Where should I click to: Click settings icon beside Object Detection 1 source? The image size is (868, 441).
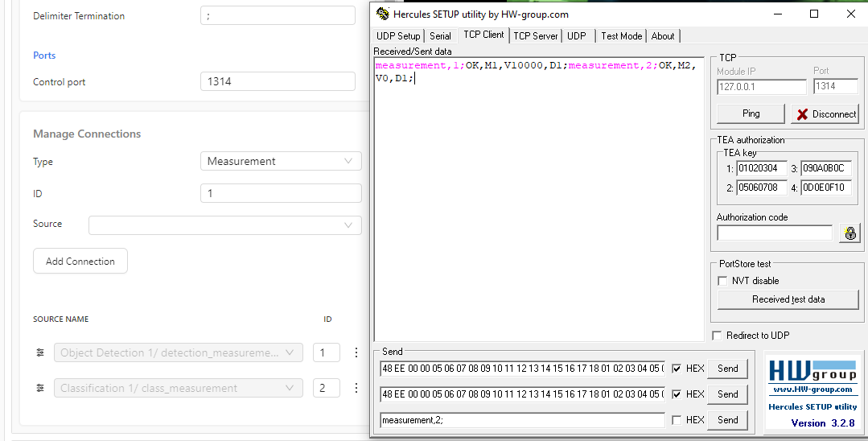tap(40, 352)
